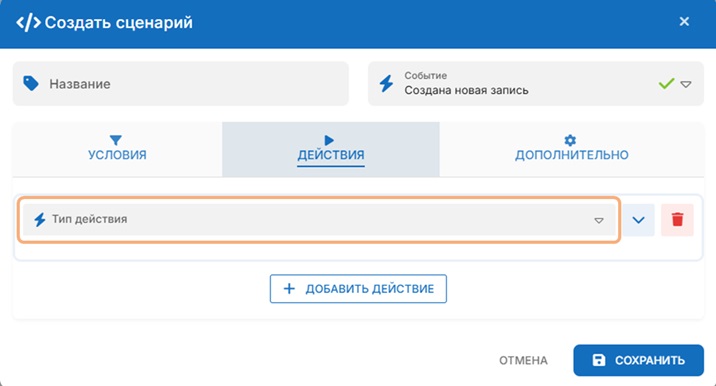Viewport: 716px width, 386px height.
Task: Click the code brackets icon in header
Action: click(x=28, y=22)
